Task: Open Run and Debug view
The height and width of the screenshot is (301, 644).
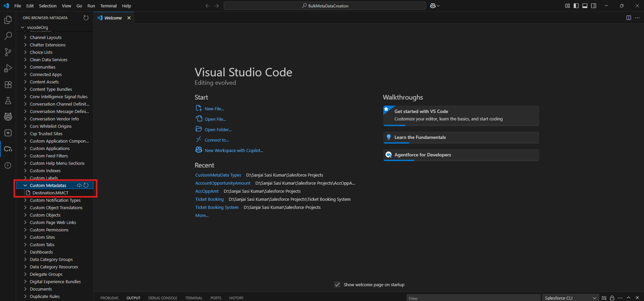Action: click(8, 68)
